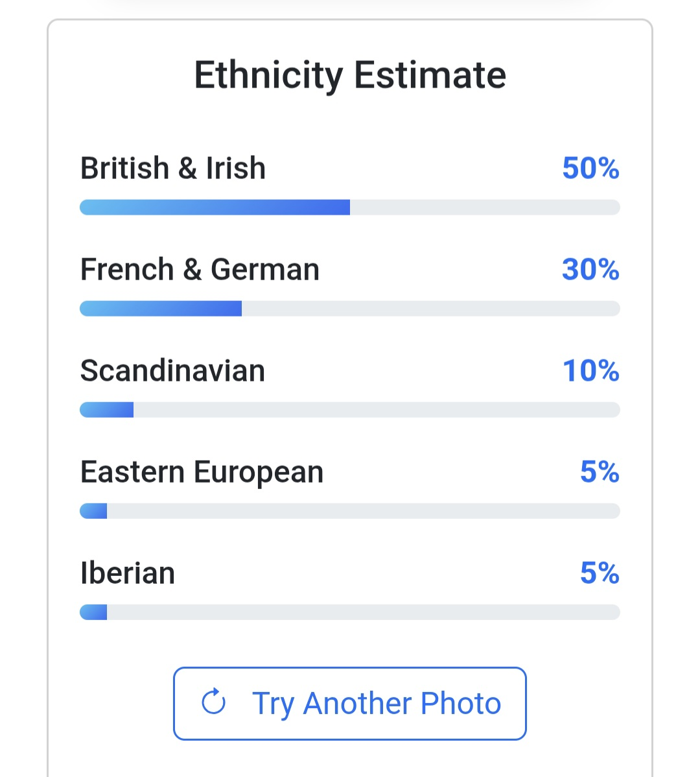Viewport: 700px width, 777px height.
Task: Click the filled blue part of British bar
Action: coord(214,208)
